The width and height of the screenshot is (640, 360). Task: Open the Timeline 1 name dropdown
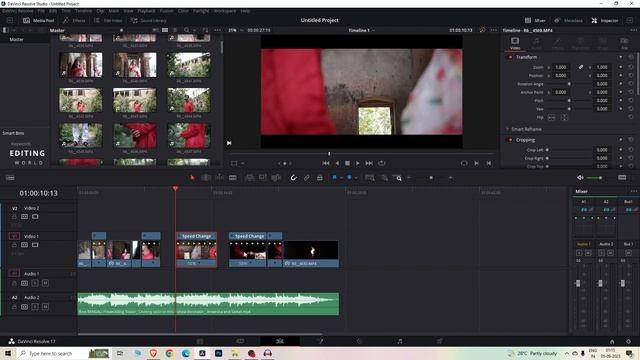[362, 30]
